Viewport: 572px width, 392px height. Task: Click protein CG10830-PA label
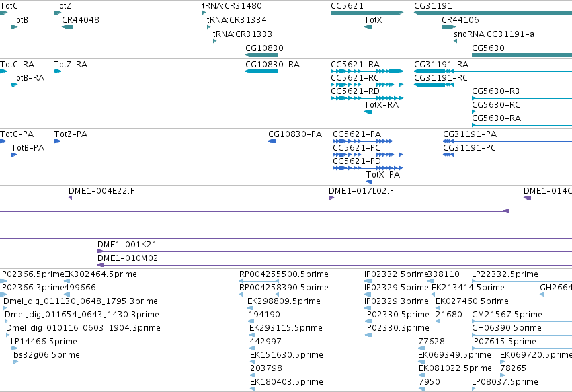[x=295, y=134]
